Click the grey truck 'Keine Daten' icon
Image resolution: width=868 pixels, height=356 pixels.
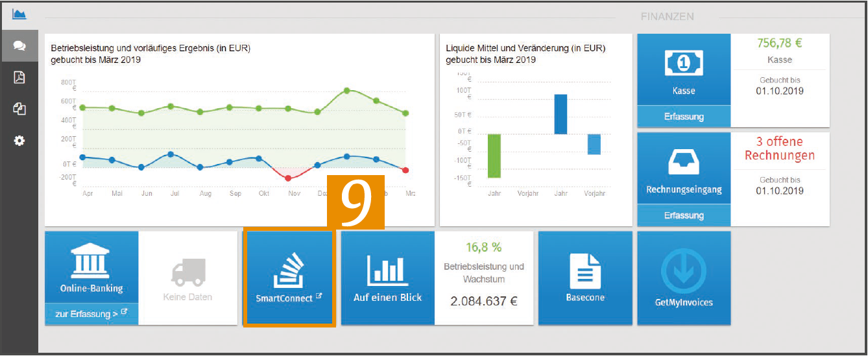pyautogui.click(x=188, y=272)
